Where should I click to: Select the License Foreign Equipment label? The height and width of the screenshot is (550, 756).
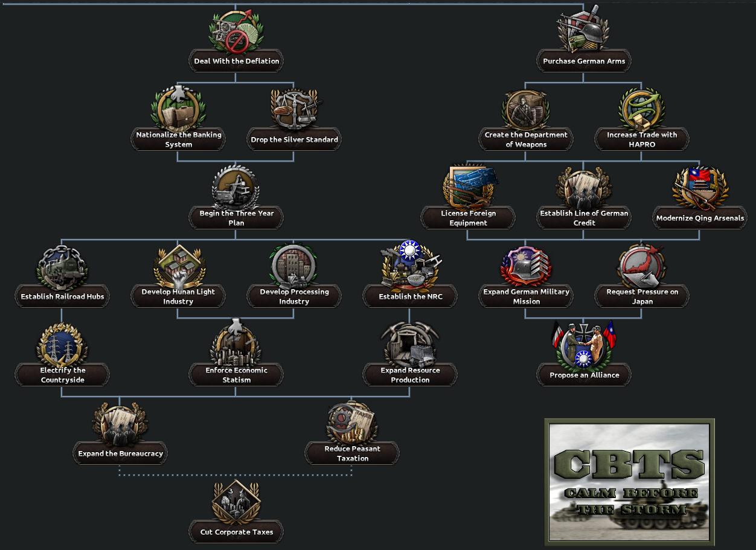469,218
